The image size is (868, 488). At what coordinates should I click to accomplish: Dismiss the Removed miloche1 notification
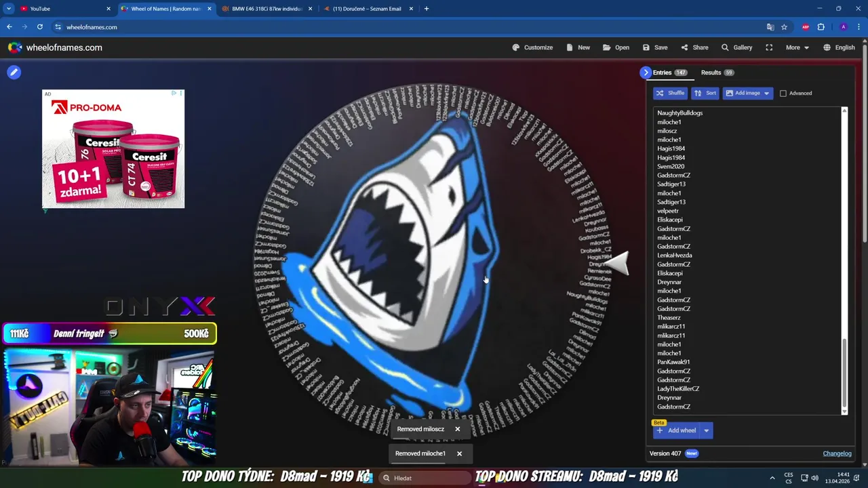point(459,453)
